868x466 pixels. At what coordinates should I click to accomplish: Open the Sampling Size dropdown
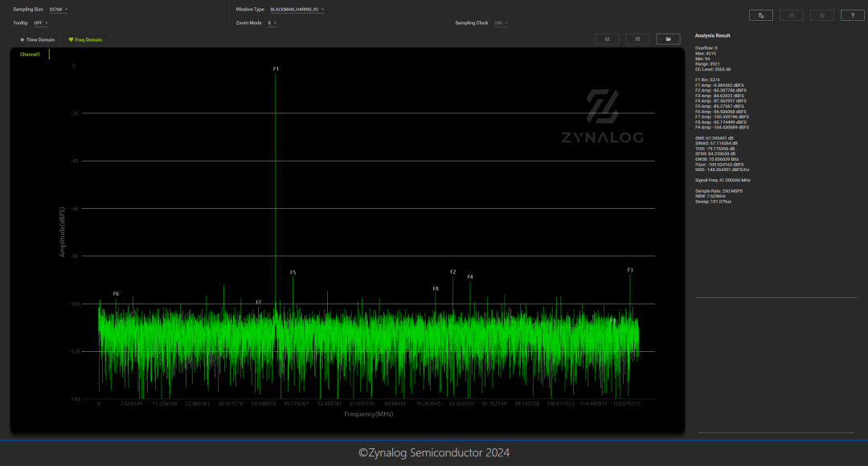pyautogui.click(x=58, y=10)
